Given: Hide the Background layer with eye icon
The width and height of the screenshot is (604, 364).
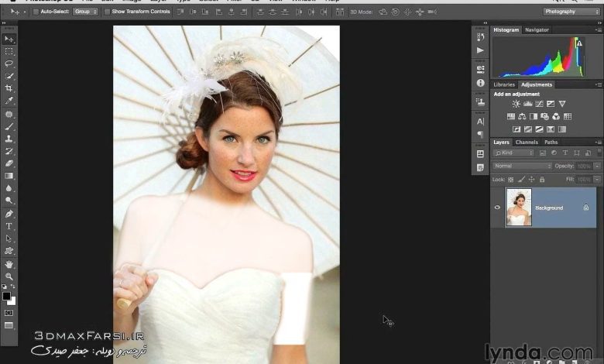Looking at the screenshot, I should pyautogui.click(x=497, y=208).
